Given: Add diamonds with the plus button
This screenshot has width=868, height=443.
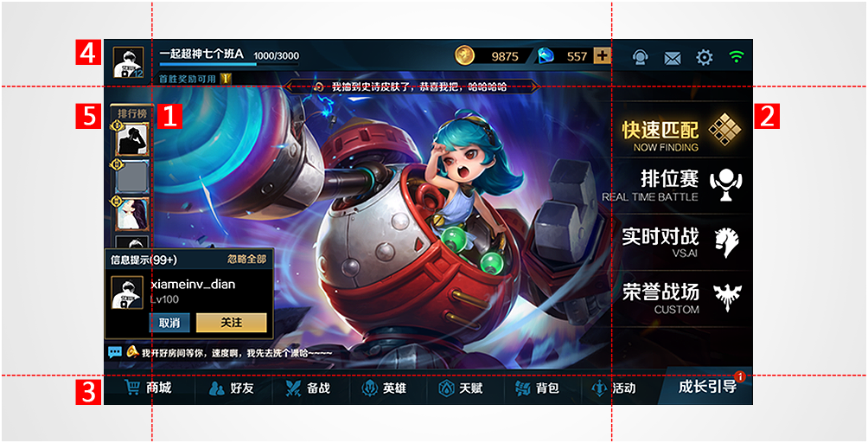Looking at the screenshot, I should [602, 55].
